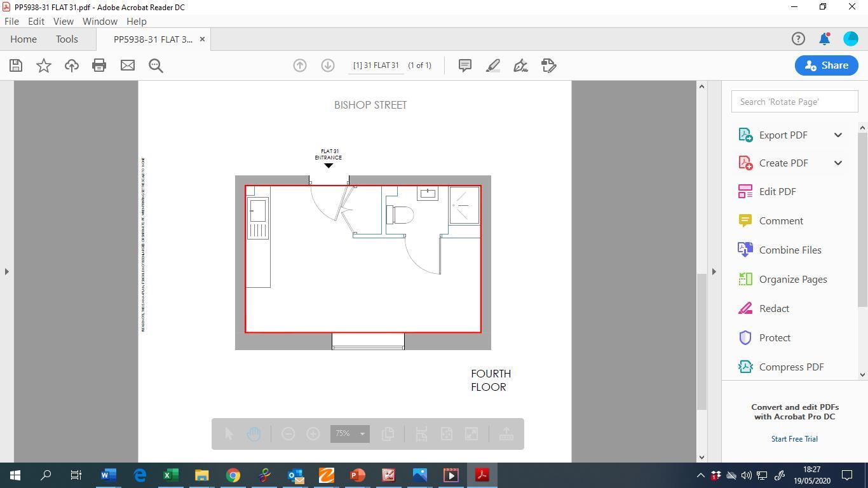This screenshot has width=868, height=488.
Task: Click the Start Free Trial link
Action: 794,439
